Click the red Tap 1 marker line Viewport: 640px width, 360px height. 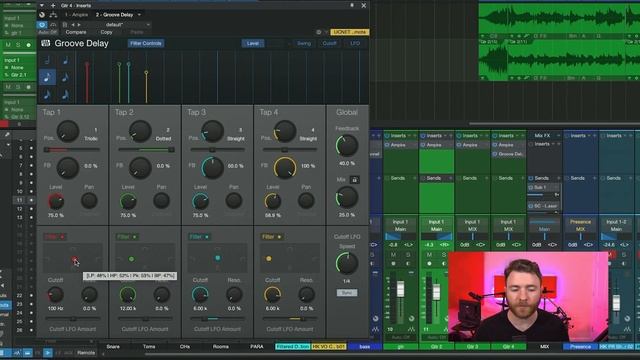[x=87, y=83]
